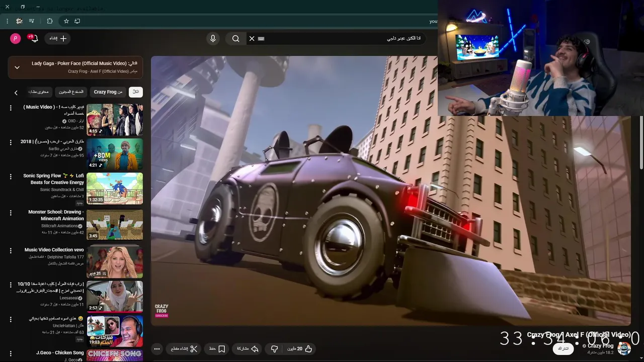644x362 pixels.
Task: Open the options menu for J.Geco Chicken Song
Action: click(11, 353)
